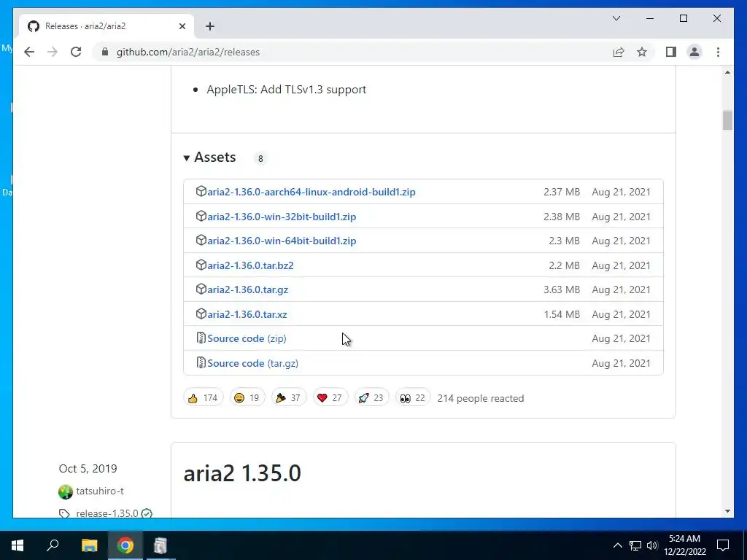Open a new browser tab

[210, 26]
